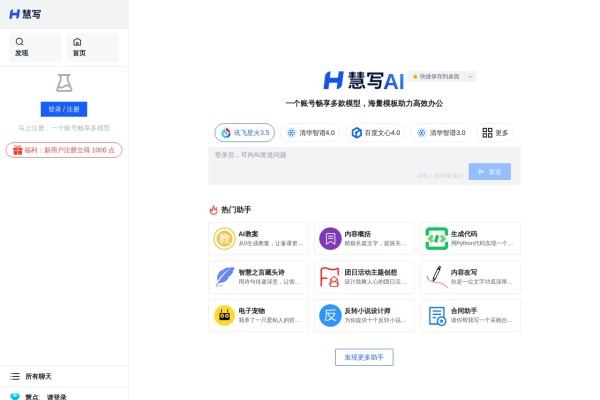Screen dimensions: 600x400
Task: Click the blue 反 icon
Action: pos(330,315)
